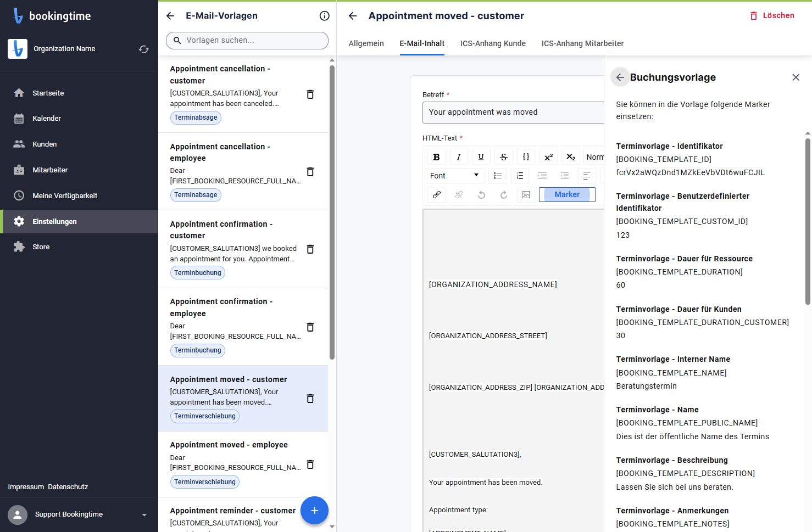Show info for E-Mail-Vorlagen
The image size is (812, 532).
click(x=325, y=16)
